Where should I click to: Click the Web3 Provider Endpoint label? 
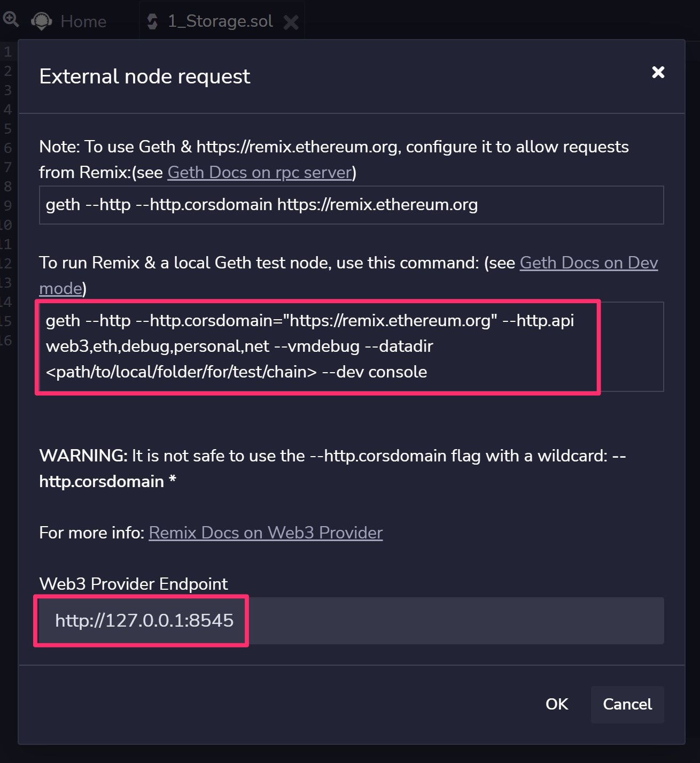[133, 584]
